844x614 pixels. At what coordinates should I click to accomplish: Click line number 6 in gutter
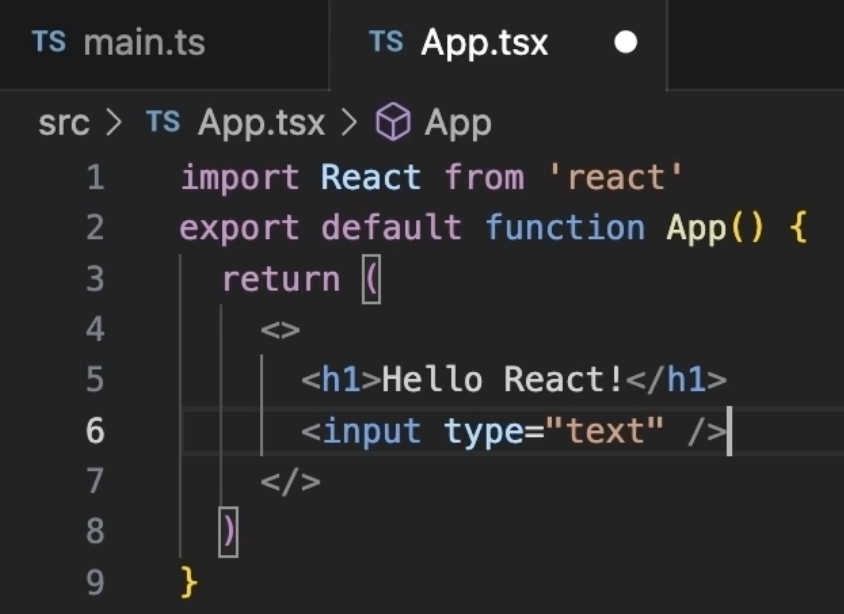tap(95, 430)
